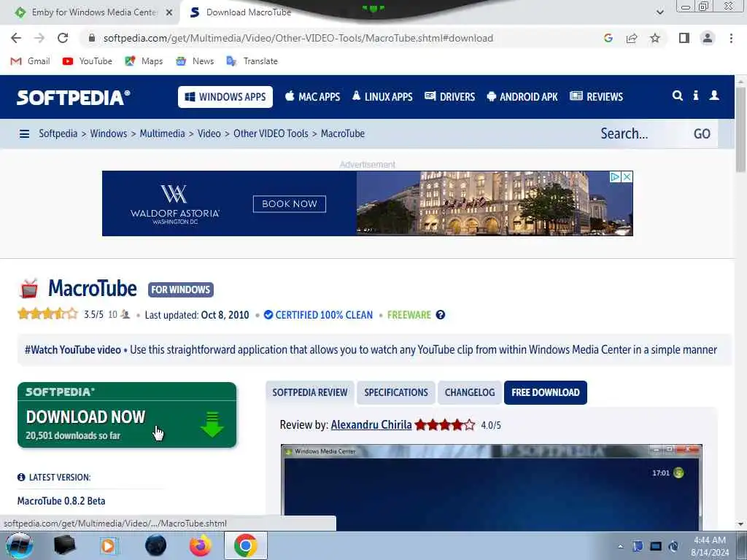Open the Maps bookmark
Viewport: 747px width, 560px height.
coord(144,61)
